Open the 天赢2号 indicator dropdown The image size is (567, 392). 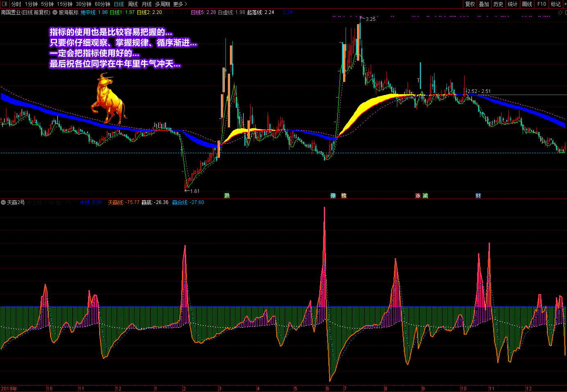pos(3,202)
